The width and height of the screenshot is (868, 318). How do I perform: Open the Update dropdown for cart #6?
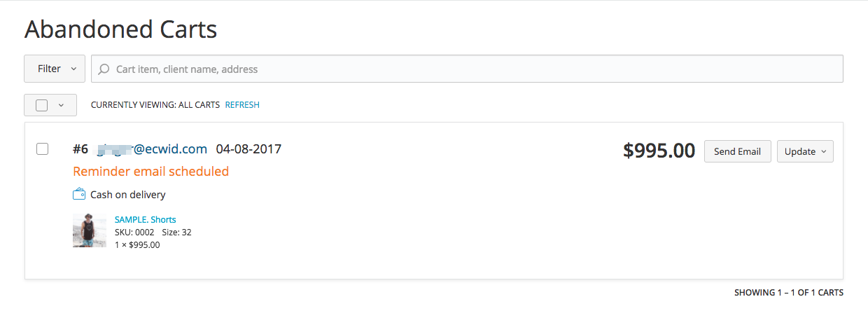(x=805, y=151)
